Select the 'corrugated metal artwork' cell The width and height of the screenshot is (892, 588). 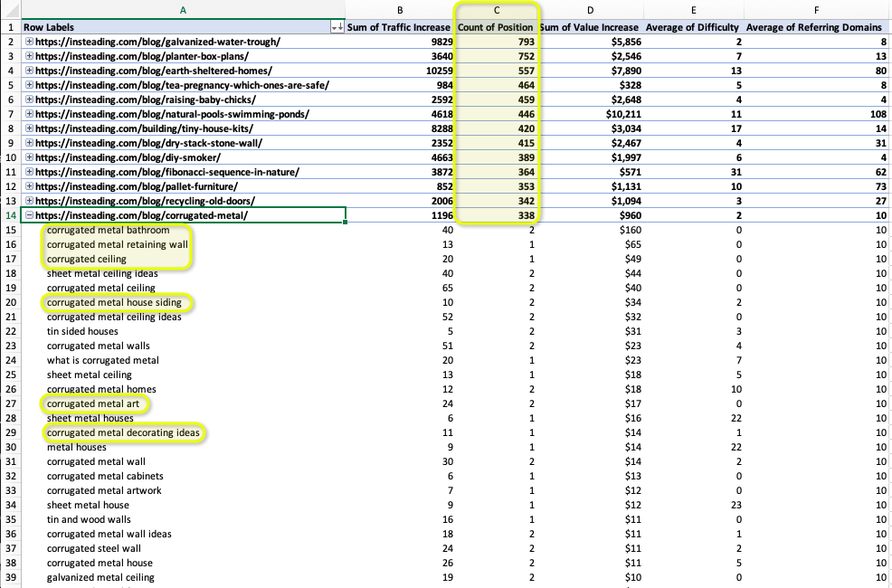tap(183, 490)
